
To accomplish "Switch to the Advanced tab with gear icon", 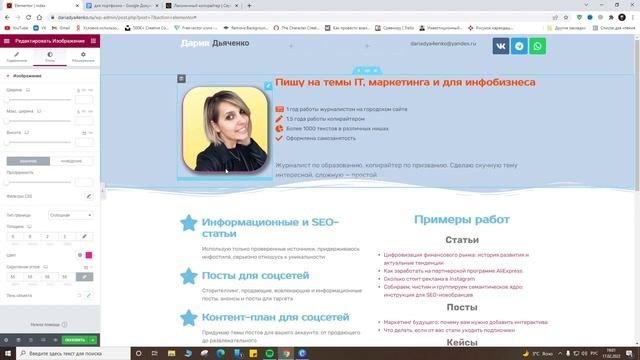I will (83, 57).
